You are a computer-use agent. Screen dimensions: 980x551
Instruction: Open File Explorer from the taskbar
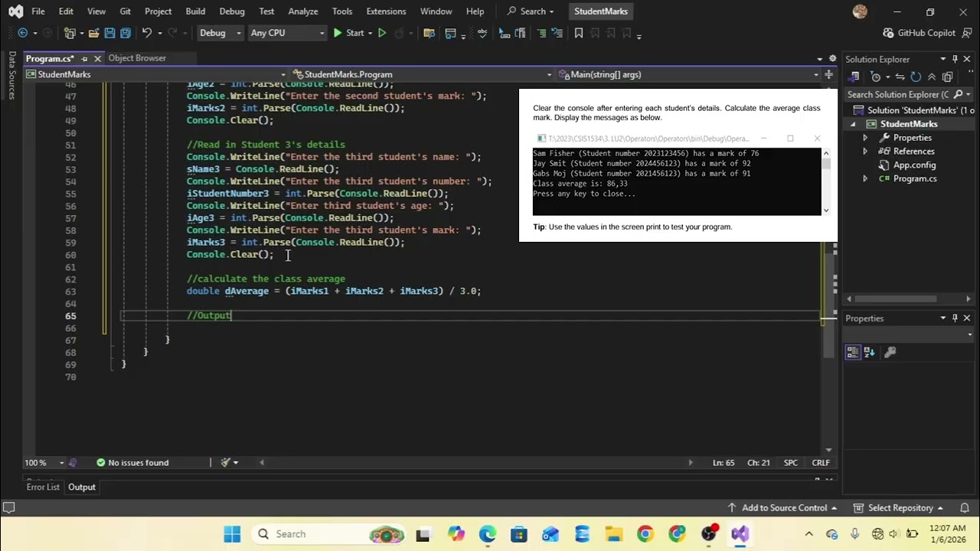(613, 534)
